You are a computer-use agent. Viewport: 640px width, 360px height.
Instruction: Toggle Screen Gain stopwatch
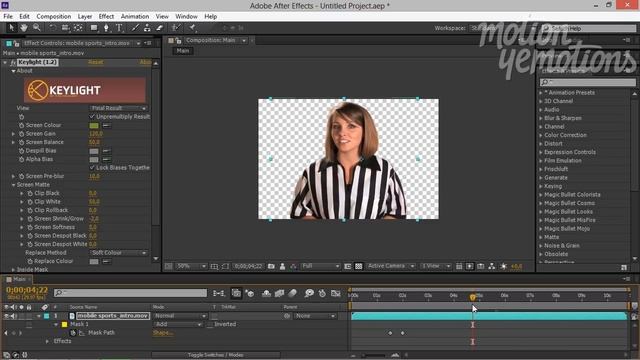point(21,134)
